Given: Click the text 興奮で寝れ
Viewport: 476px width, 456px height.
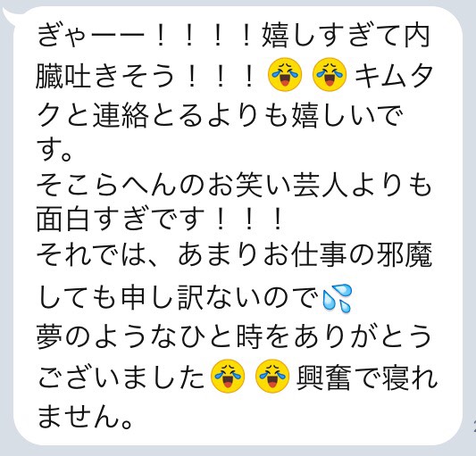Looking at the screenshot, I should [x=367, y=377].
